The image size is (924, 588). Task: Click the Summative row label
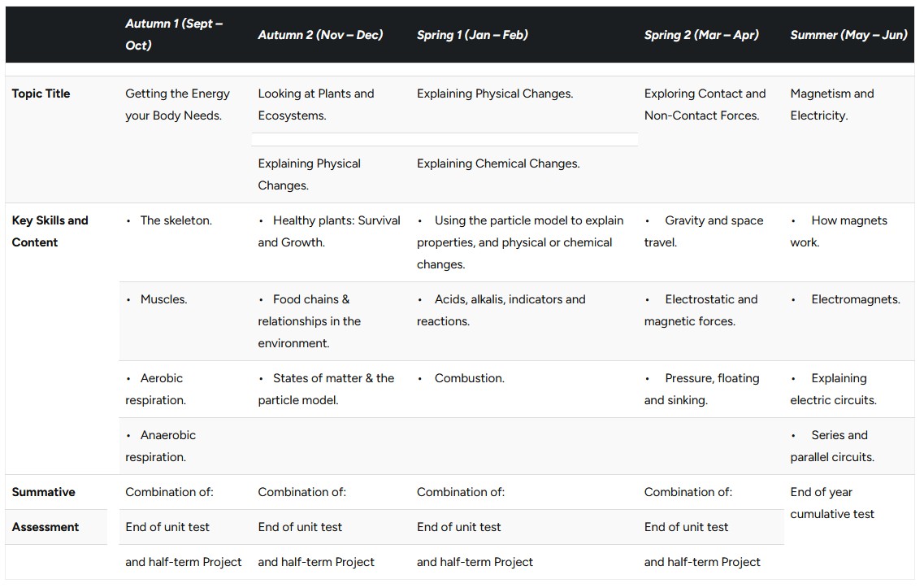44,492
